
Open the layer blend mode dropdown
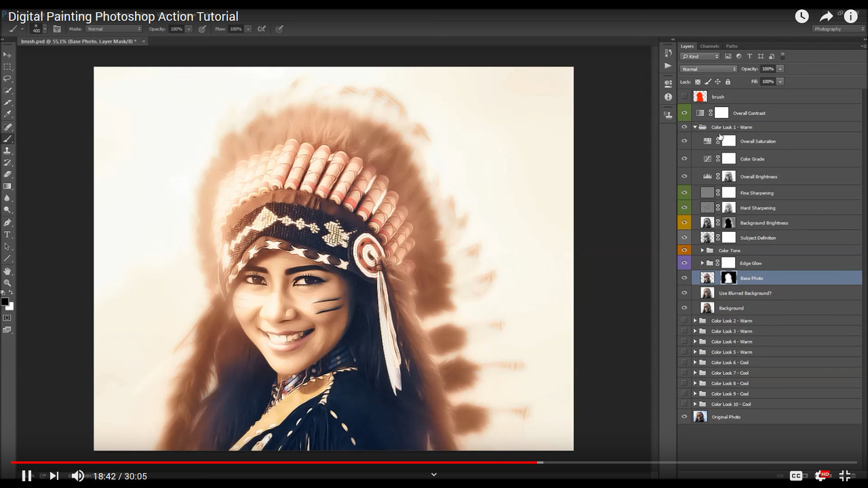(x=709, y=69)
